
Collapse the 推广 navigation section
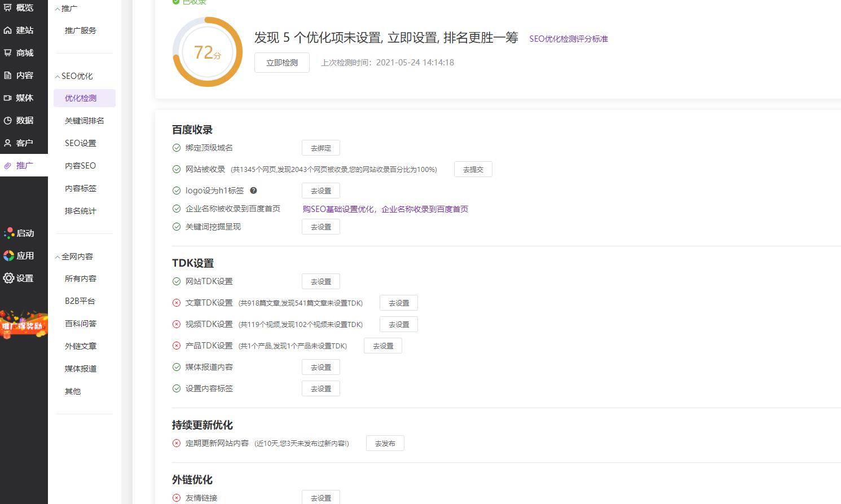click(66, 8)
